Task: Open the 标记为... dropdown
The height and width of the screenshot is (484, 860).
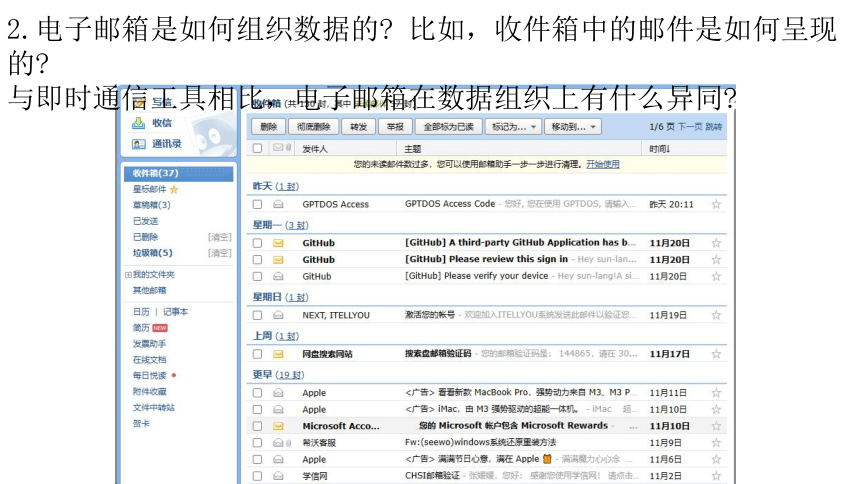Action: click(514, 127)
